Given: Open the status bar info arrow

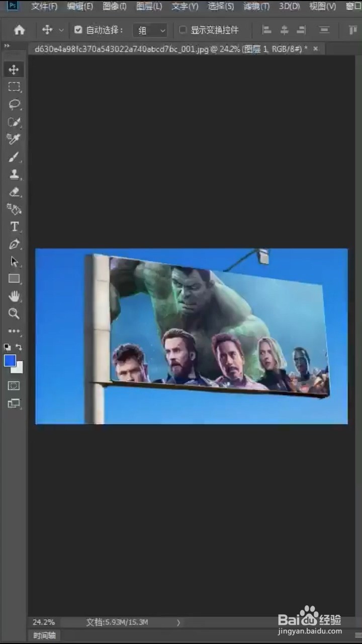Looking at the screenshot, I should (178, 622).
